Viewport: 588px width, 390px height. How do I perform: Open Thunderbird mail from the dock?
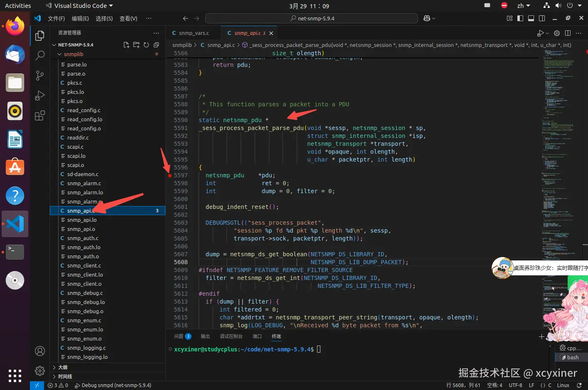(x=15, y=55)
